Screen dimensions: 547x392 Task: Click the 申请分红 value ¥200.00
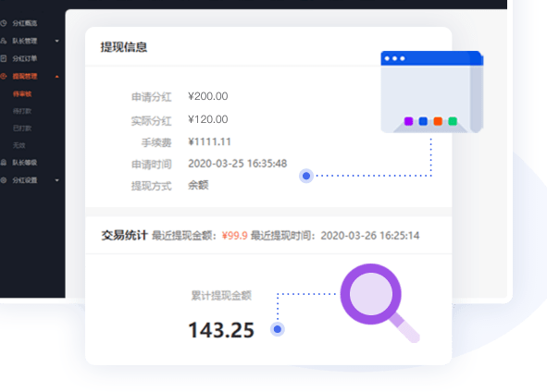(x=208, y=96)
